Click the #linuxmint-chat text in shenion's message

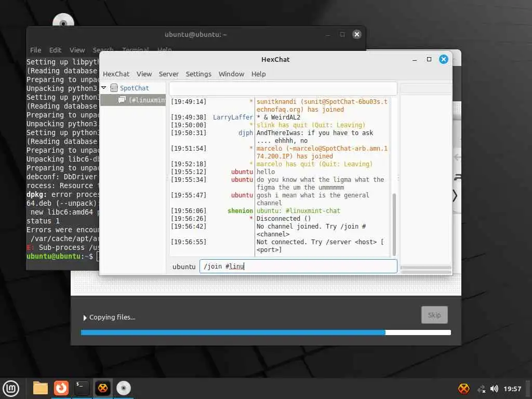313,211
